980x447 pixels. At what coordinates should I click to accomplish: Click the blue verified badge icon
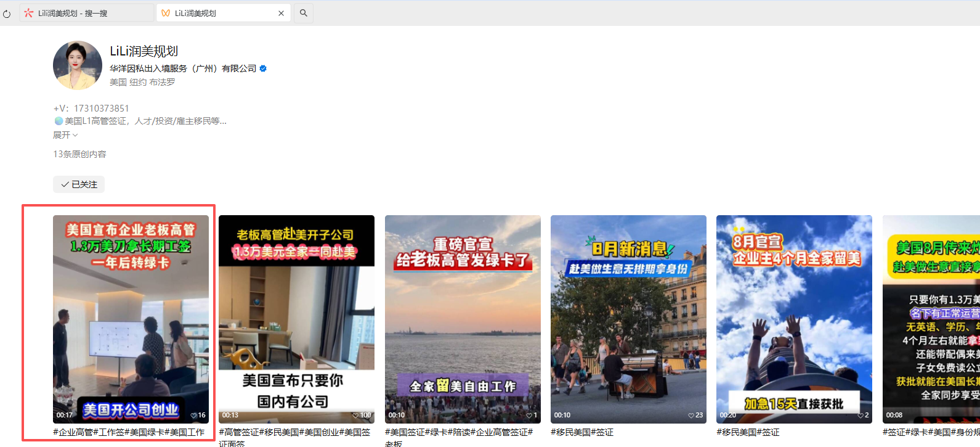[x=263, y=68]
